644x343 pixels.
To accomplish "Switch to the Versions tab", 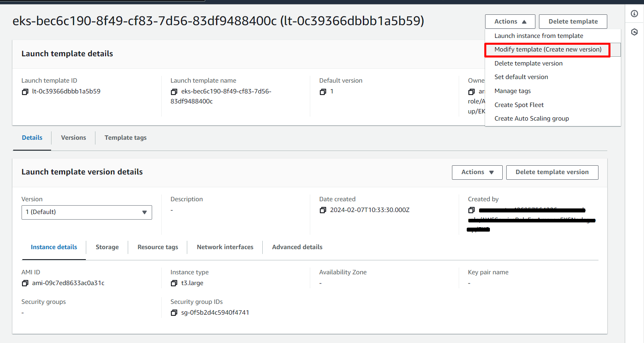I will click(x=73, y=138).
